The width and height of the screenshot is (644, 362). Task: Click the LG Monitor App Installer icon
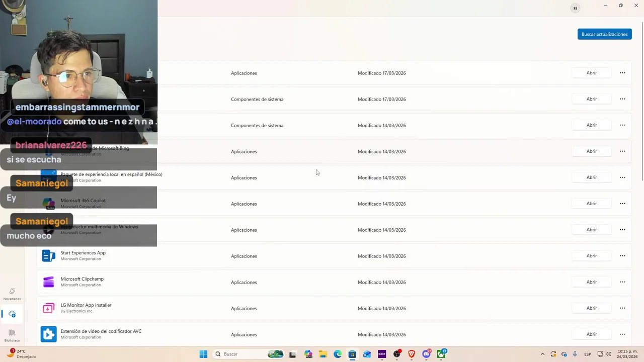(x=48, y=308)
